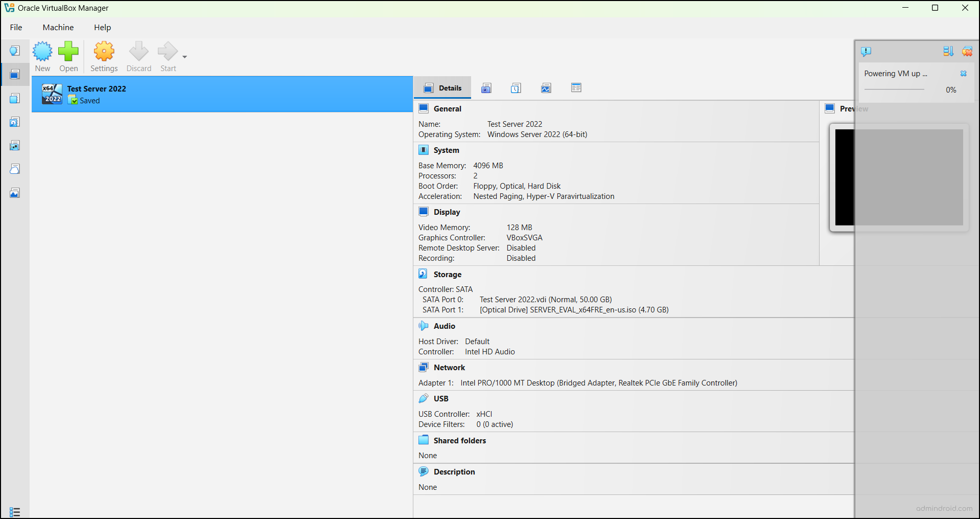Viewport: 980px width, 519px height.
Task: Select the Media tool in the left sidebar
Action: pyautogui.click(x=14, y=122)
